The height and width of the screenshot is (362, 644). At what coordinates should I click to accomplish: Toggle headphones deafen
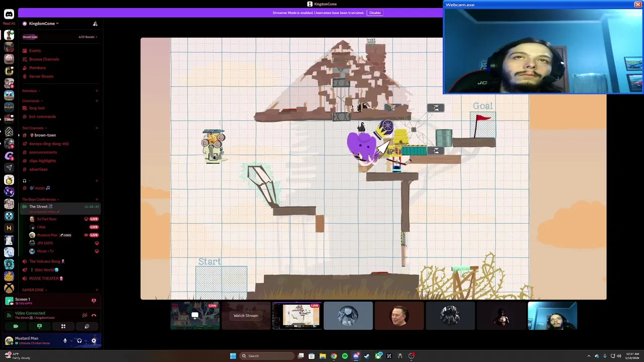(x=79, y=341)
